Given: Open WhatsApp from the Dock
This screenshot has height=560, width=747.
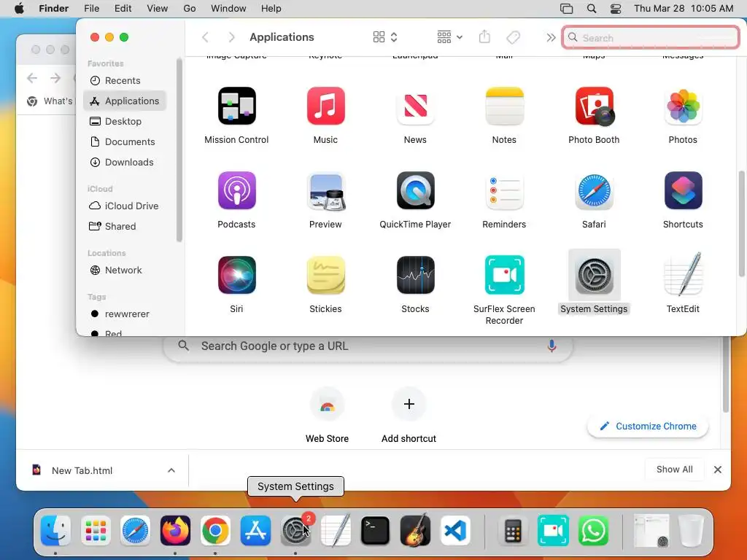Looking at the screenshot, I should click(594, 531).
